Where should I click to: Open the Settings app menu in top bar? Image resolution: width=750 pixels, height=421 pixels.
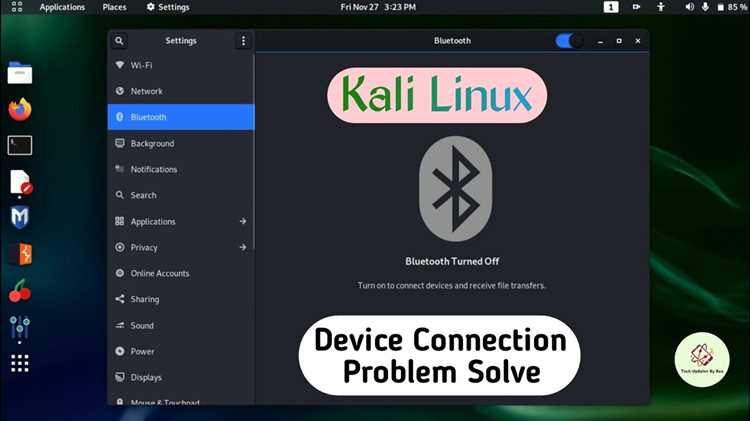[x=168, y=7]
